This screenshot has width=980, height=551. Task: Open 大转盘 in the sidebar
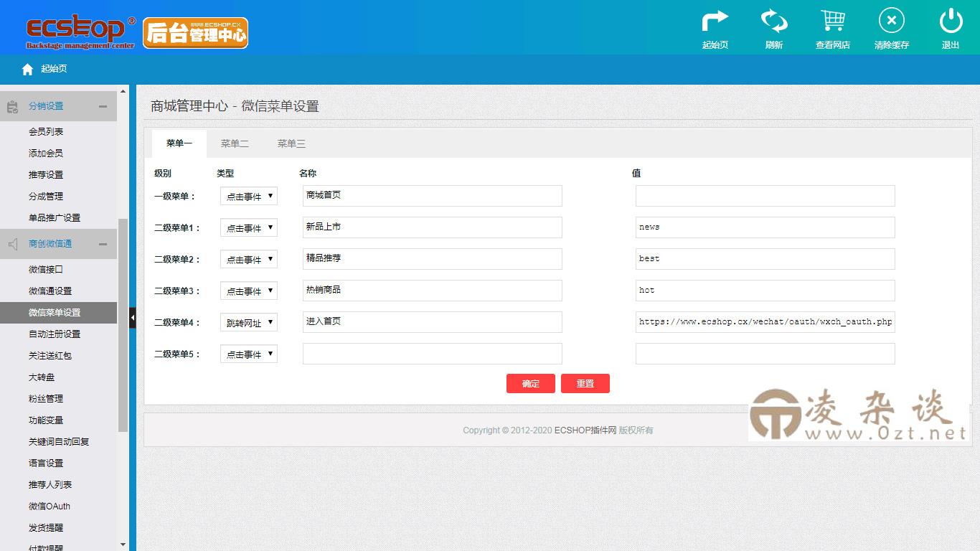click(x=42, y=377)
